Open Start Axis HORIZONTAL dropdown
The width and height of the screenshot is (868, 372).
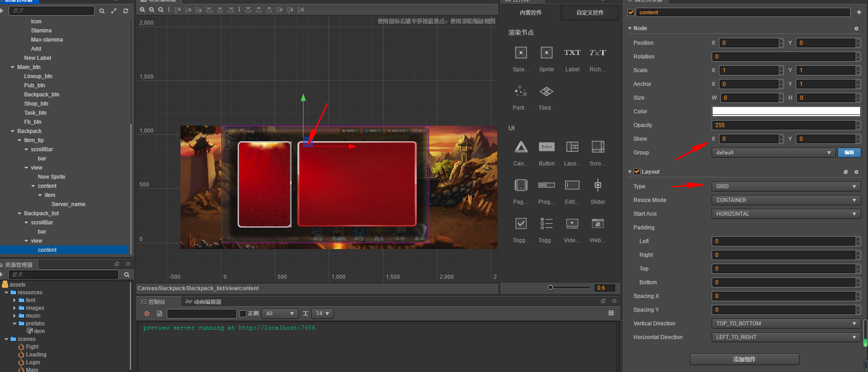(786, 214)
